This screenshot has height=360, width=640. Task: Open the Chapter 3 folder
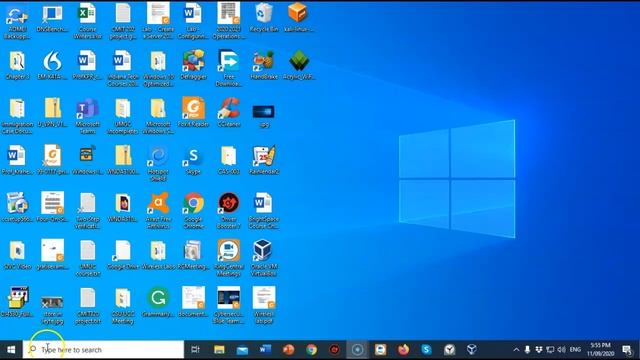click(x=17, y=64)
